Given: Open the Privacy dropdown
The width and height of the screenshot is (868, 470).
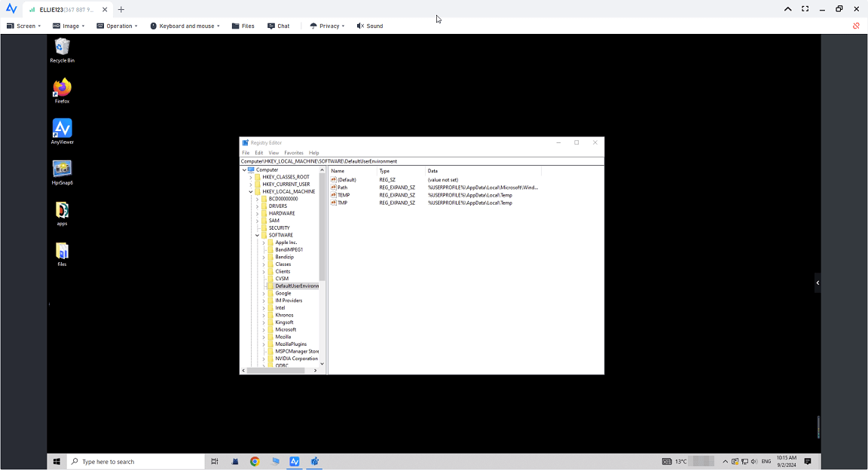Looking at the screenshot, I should (326, 26).
